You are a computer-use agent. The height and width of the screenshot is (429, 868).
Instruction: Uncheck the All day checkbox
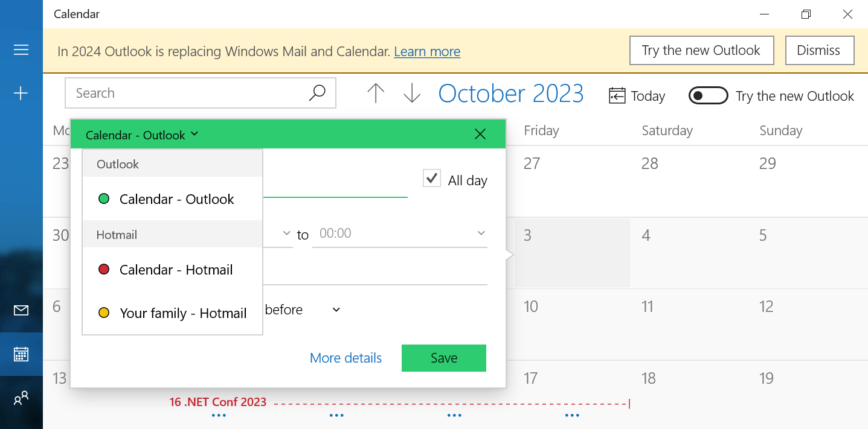[431, 179]
